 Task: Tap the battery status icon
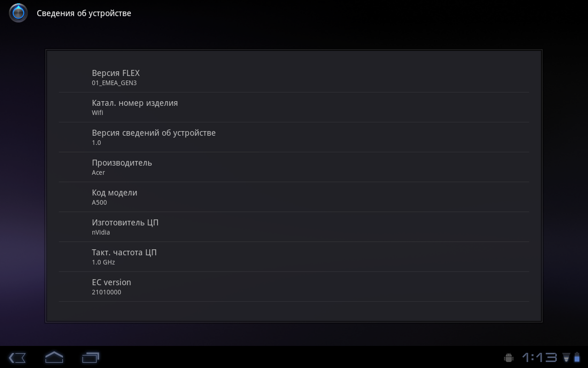pyautogui.click(x=577, y=357)
